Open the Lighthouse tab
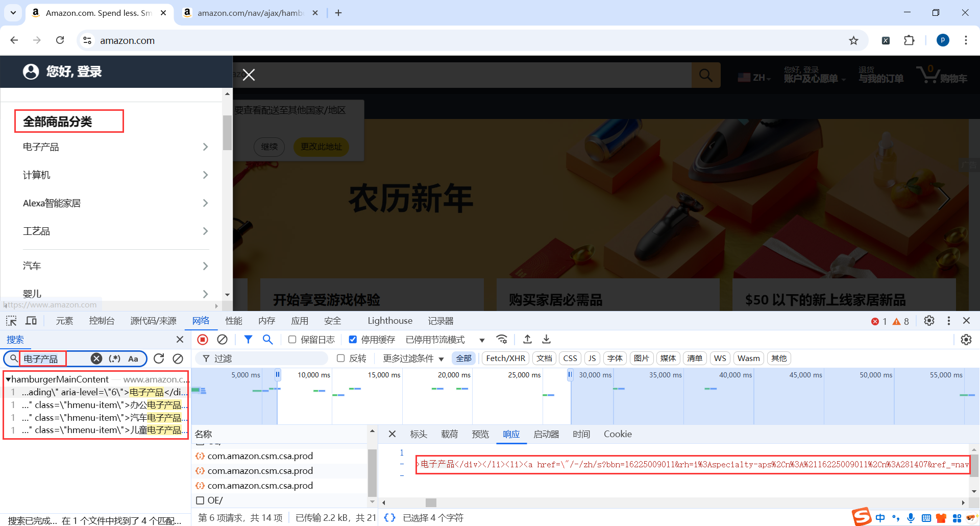 (390, 321)
